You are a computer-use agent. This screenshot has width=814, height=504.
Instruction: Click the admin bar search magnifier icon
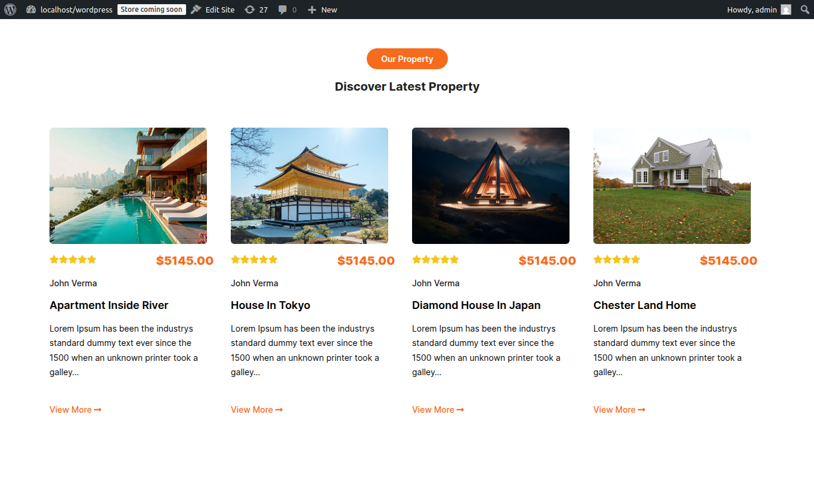click(x=805, y=10)
